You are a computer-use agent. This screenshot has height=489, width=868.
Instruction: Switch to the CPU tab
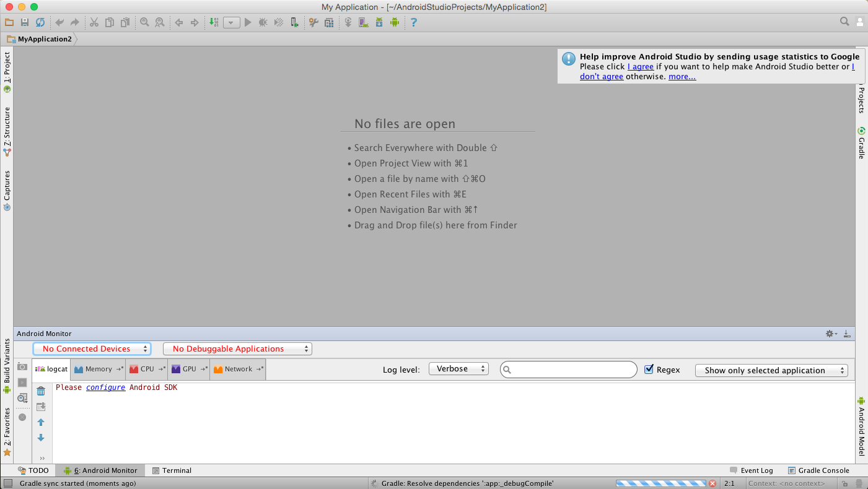click(147, 369)
